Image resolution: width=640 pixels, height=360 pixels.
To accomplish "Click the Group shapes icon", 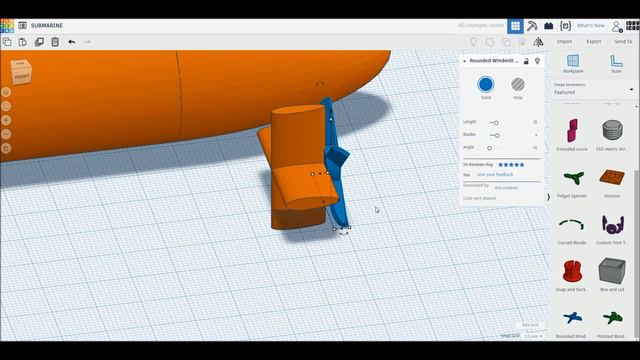I will (490, 42).
